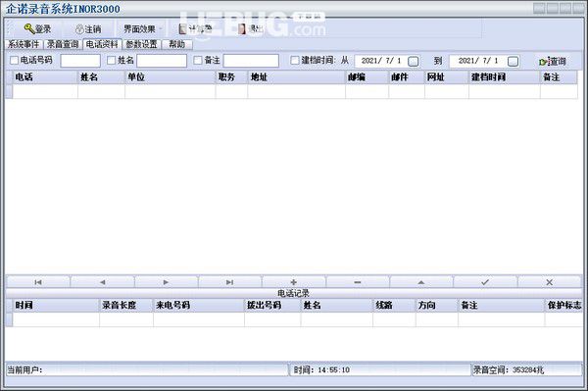Click the 电话记录 panel title
The image size is (588, 391).
click(x=294, y=293)
